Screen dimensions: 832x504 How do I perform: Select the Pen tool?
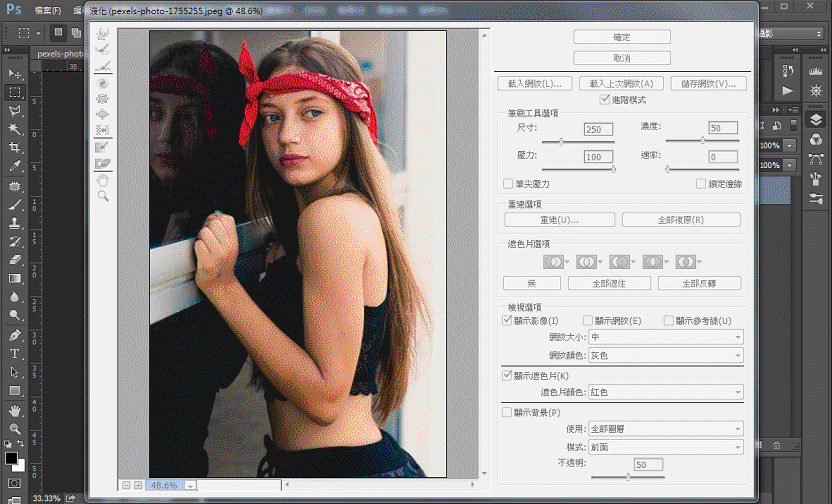[x=15, y=335]
